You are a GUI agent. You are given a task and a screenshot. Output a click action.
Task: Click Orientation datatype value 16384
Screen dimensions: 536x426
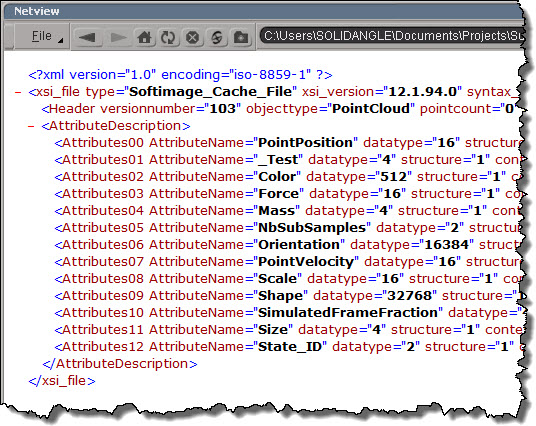pos(446,245)
